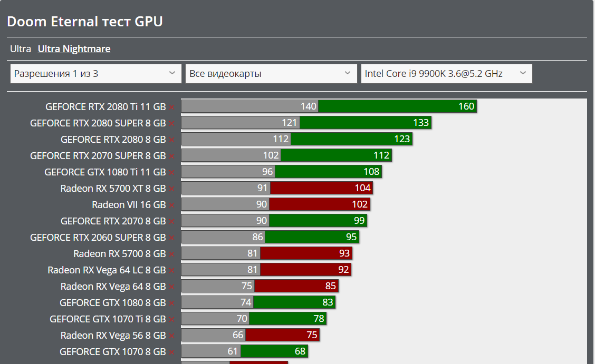
Task: Click red x beside GEFORCE GTX 1070 8 GB
Action: coord(171,352)
